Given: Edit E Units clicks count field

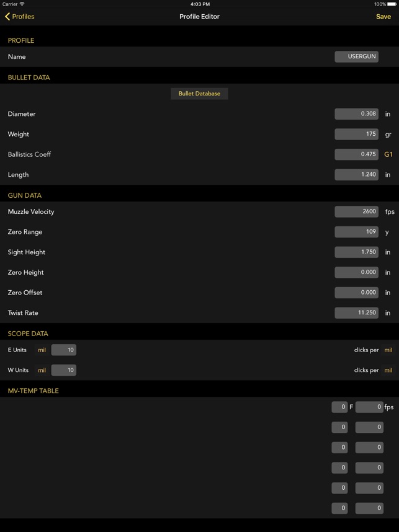Looking at the screenshot, I should [63, 350].
